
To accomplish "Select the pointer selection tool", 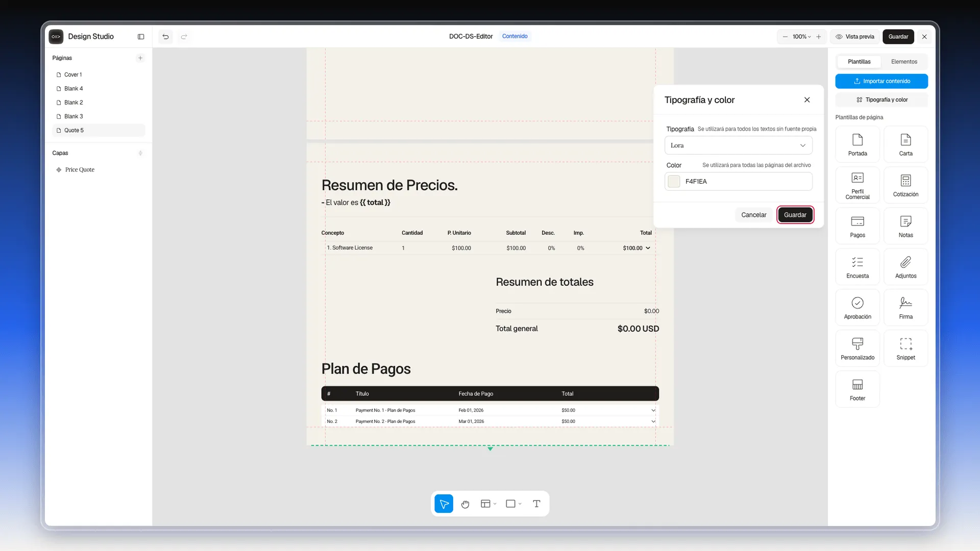I will [x=444, y=504].
